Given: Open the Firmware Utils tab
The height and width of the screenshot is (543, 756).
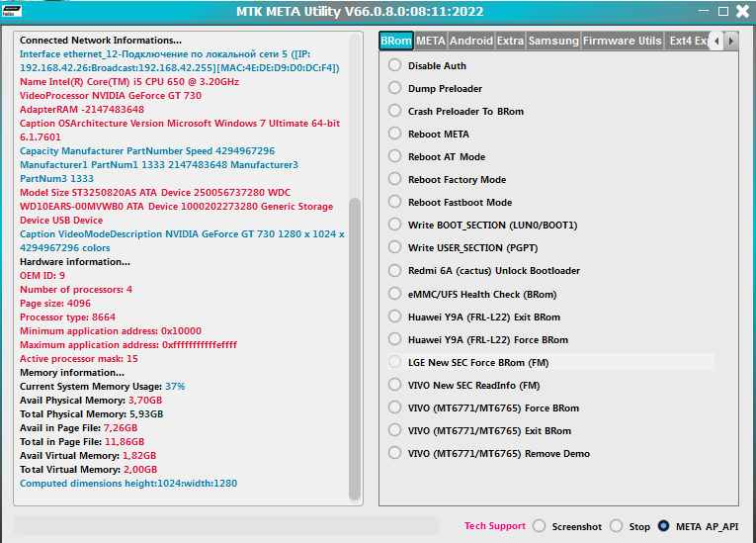Looking at the screenshot, I should 623,41.
